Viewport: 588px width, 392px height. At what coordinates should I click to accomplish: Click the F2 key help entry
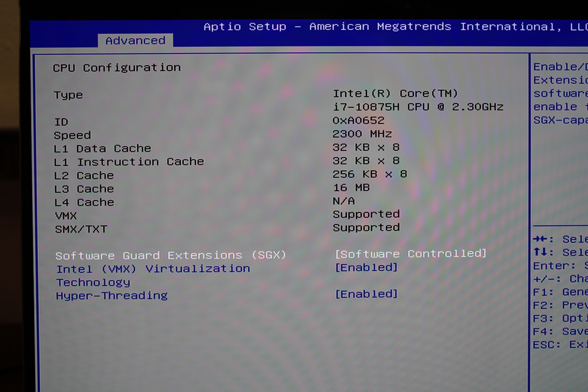tap(560, 305)
